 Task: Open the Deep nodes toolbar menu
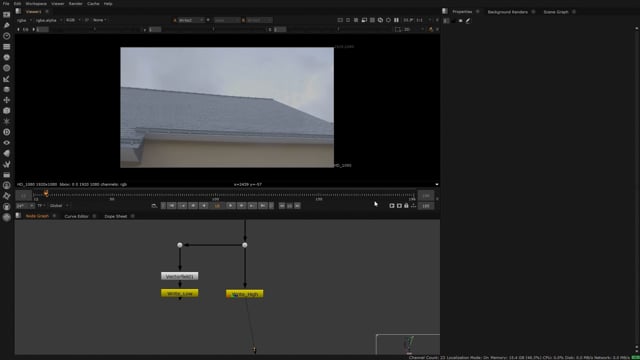pyautogui.click(x=7, y=132)
